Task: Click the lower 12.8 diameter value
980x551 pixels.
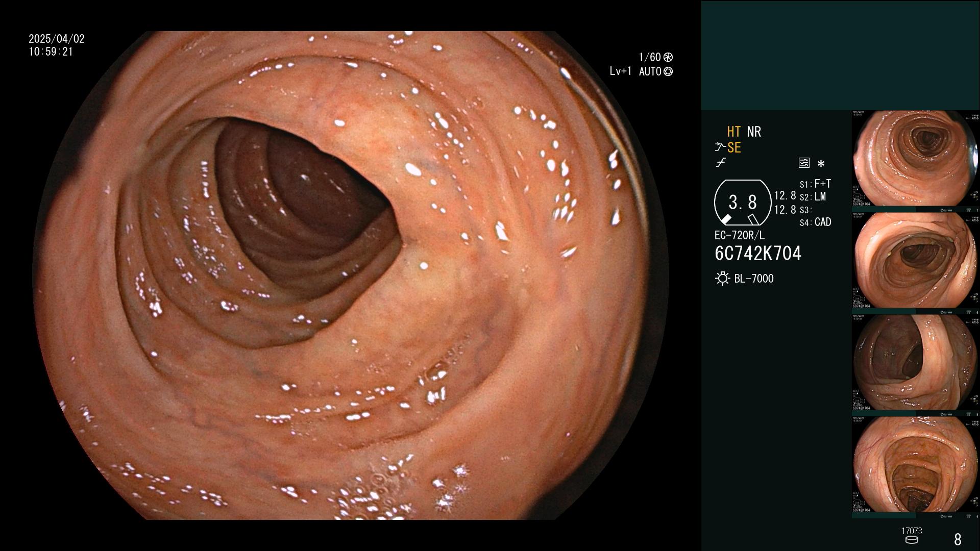Action: tap(785, 210)
